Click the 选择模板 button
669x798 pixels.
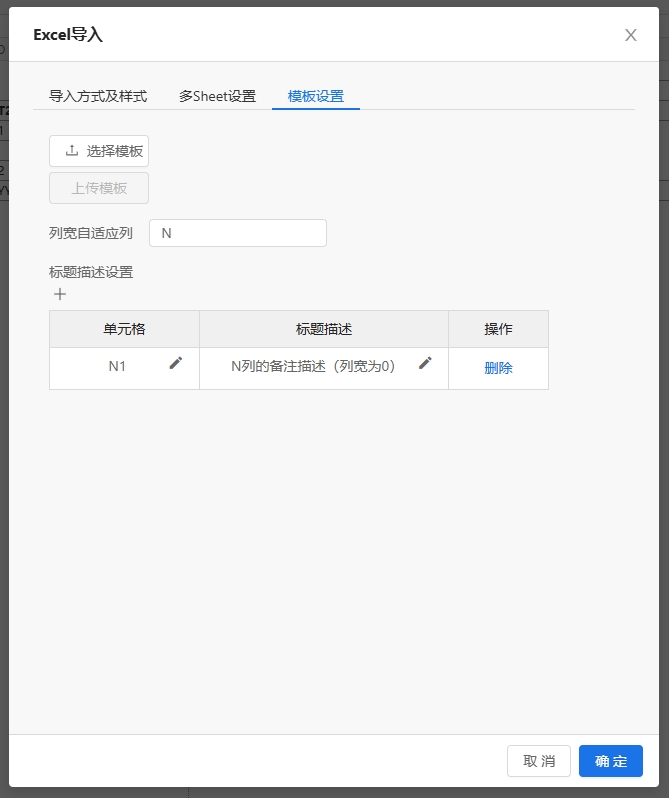(x=99, y=151)
